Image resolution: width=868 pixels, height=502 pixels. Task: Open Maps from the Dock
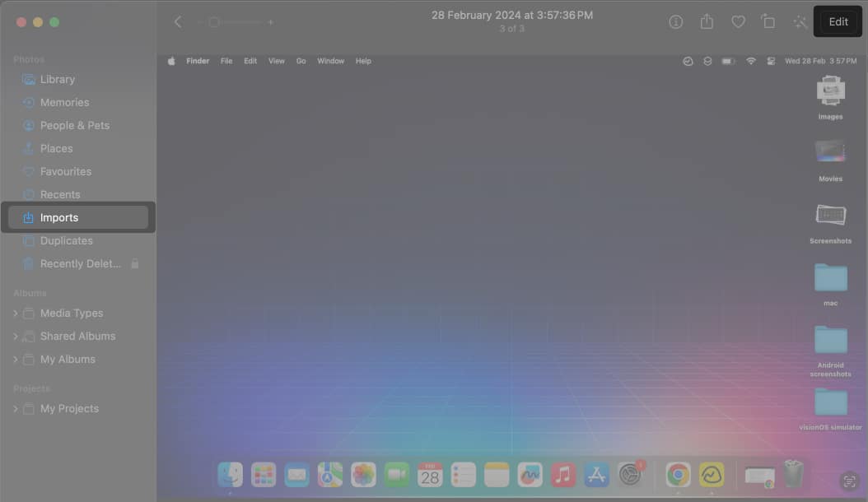click(330, 475)
